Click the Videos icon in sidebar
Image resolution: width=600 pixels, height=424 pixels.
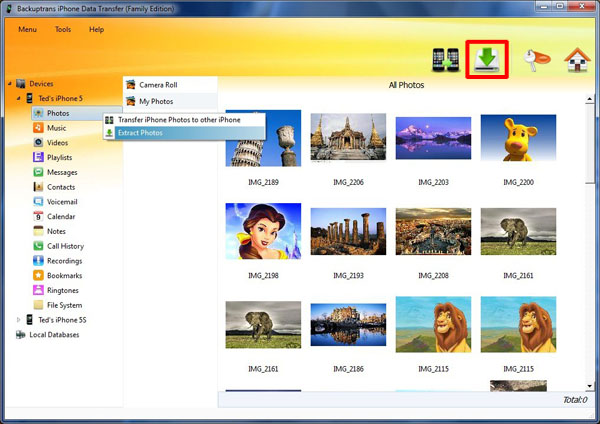[38, 143]
